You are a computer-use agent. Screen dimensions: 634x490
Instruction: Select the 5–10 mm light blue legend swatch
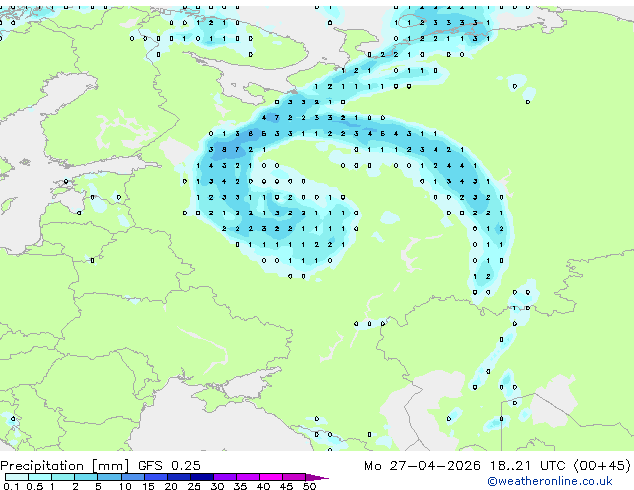coord(109,477)
